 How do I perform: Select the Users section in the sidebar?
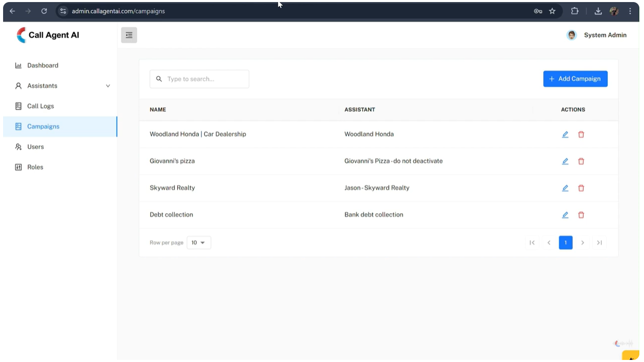(x=20, y=147)
